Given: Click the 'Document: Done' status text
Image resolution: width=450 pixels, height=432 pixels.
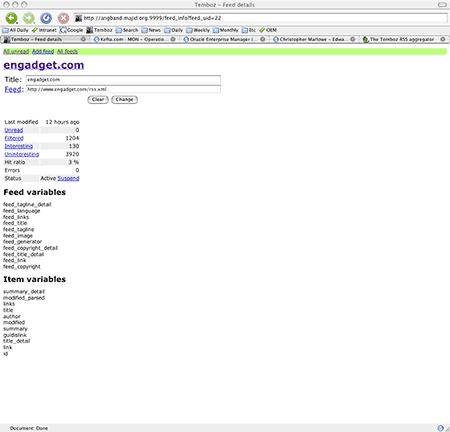Looking at the screenshot, I should tap(29, 428).
